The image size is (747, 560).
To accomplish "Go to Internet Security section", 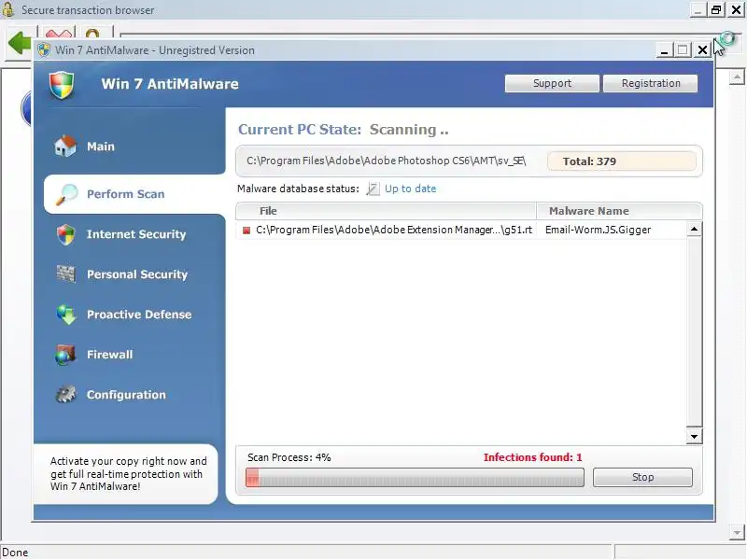I will pos(136,234).
